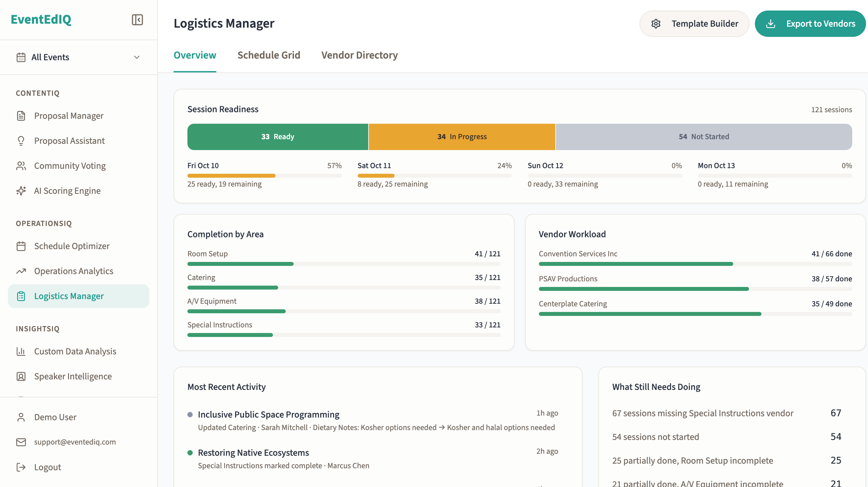Switch to the Schedule Grid tab
The height and width of the screenshot is (487, 868).
tap(269, 55)
